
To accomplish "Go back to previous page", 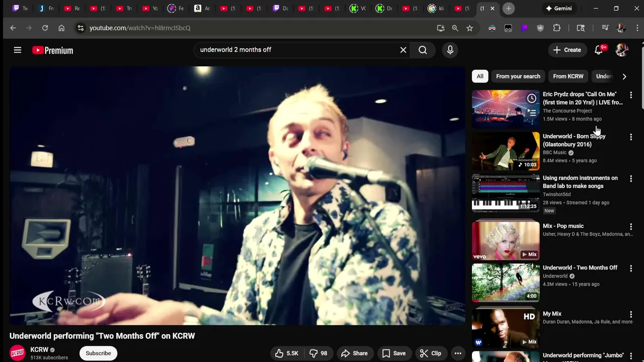I will coord(13,28).
